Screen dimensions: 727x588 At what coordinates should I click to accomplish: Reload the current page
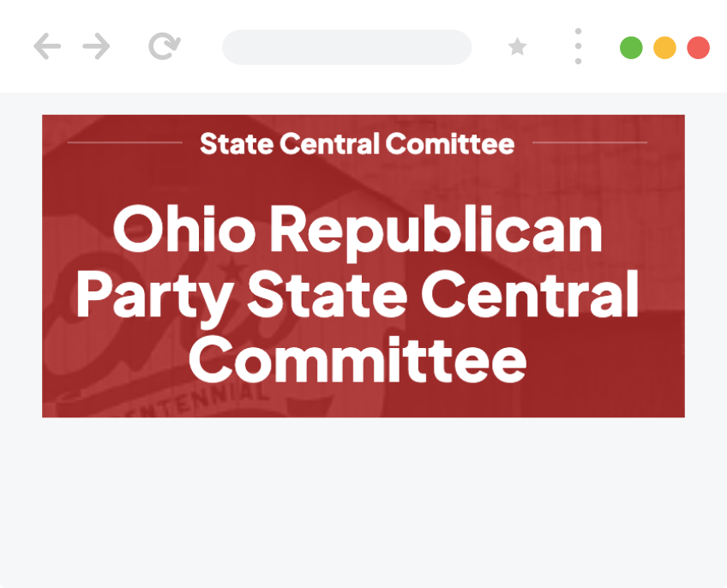point(163,47)
